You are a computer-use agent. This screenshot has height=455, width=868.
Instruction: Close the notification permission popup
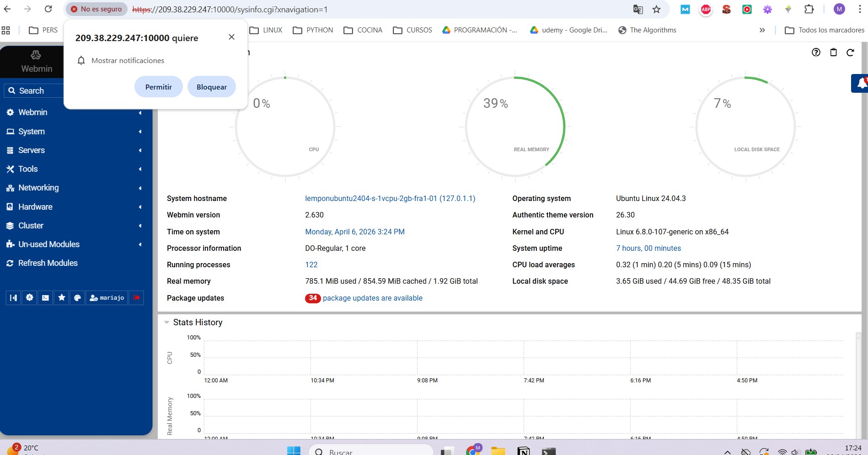pyautogui.click(x=231, y=37)
